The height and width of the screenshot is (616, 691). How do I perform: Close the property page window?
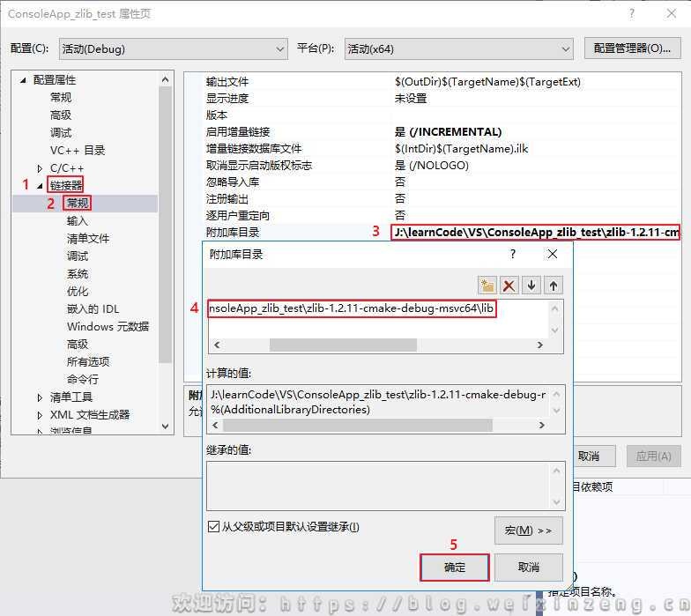tap(672, 14)
